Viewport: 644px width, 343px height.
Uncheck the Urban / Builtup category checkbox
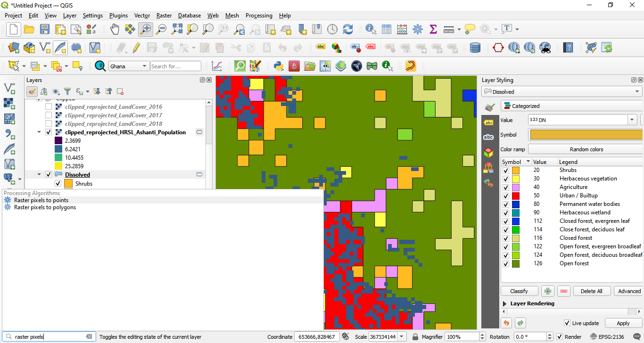(x=506, y=196)
